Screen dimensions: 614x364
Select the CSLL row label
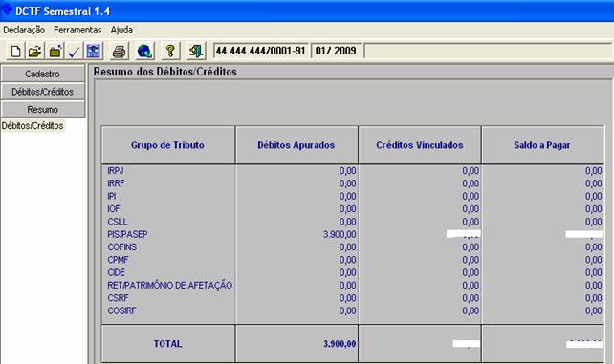(x=117, y=222)
